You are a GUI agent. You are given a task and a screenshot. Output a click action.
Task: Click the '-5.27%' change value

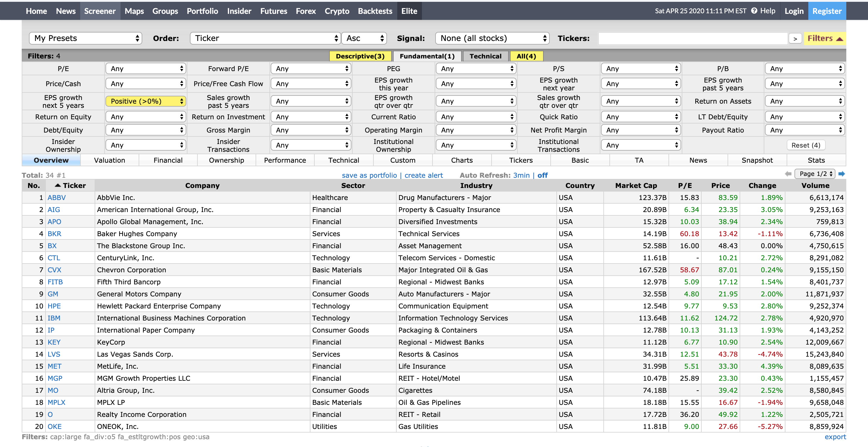click(770, 427)
